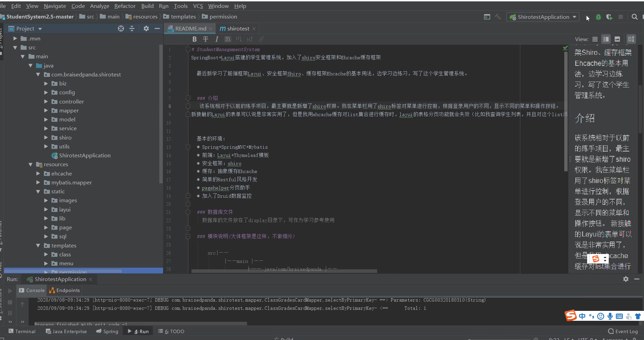Open the Terminal tool window

click(x=22, y=331)
